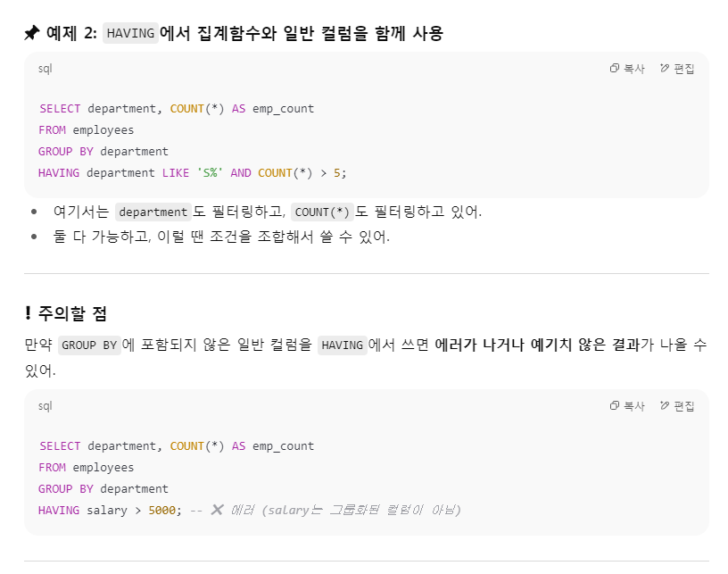Screen dimensions: 728x574
Task: Click the HAVING code chip in the 예제 2 heading
Action: click(130, 33)
